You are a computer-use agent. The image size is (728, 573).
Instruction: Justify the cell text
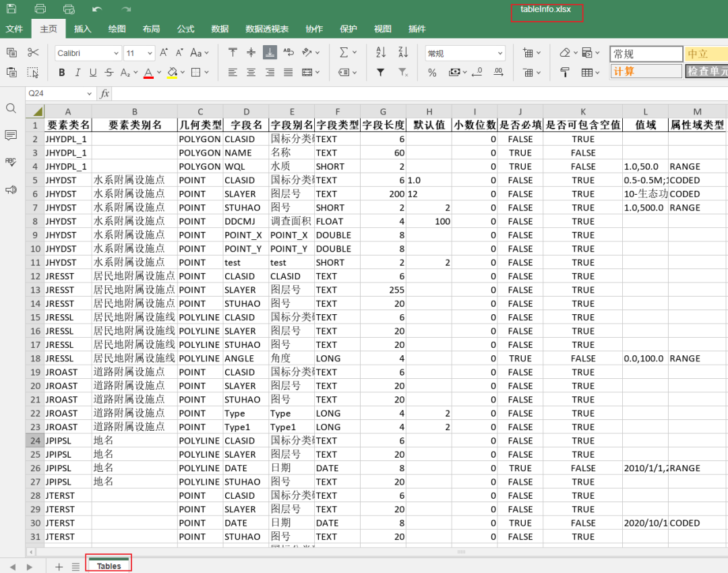coord(289,72)
